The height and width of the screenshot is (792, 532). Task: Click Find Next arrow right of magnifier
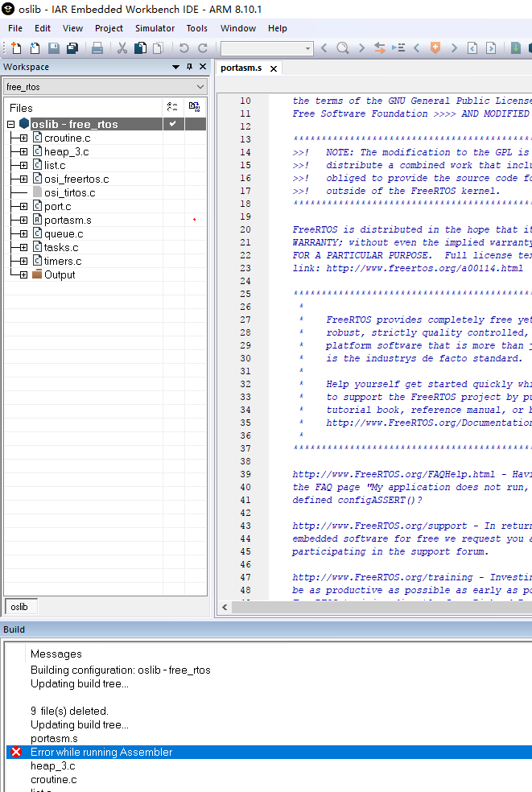click(x=361, y=48)
